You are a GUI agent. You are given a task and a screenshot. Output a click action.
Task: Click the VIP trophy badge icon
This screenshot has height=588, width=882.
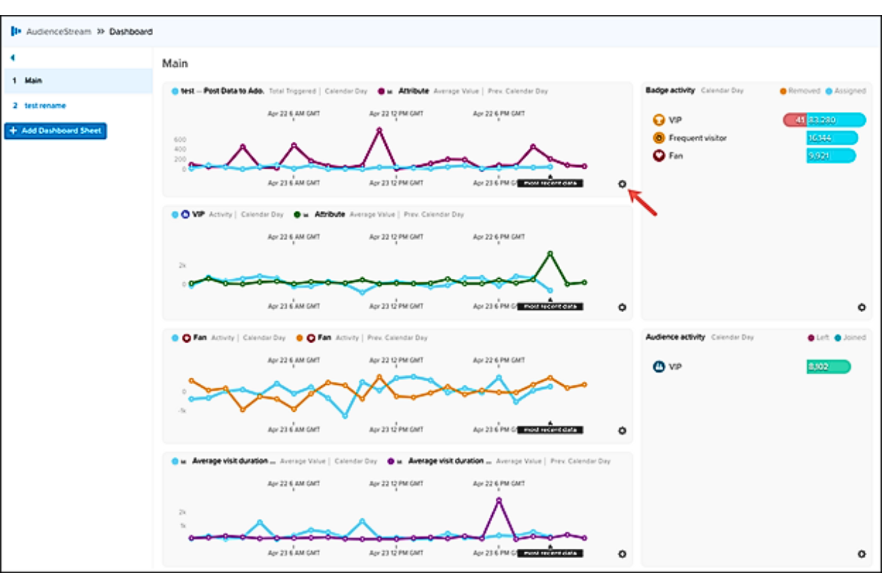659,120
